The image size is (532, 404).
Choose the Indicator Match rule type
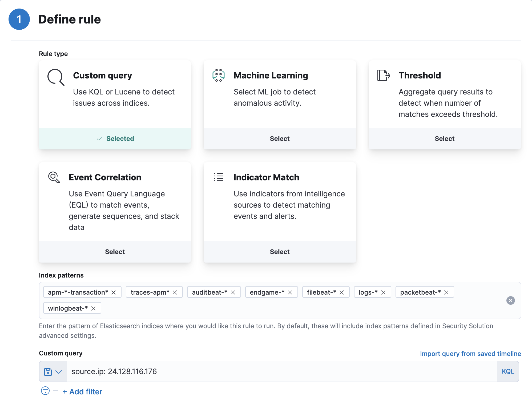(280, 252)
